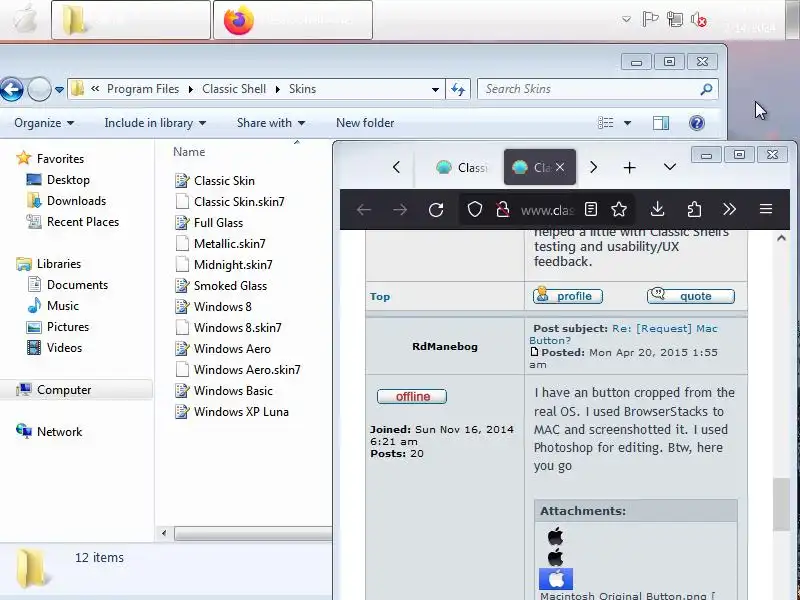
Task: Select Music library
Action: 53,306
